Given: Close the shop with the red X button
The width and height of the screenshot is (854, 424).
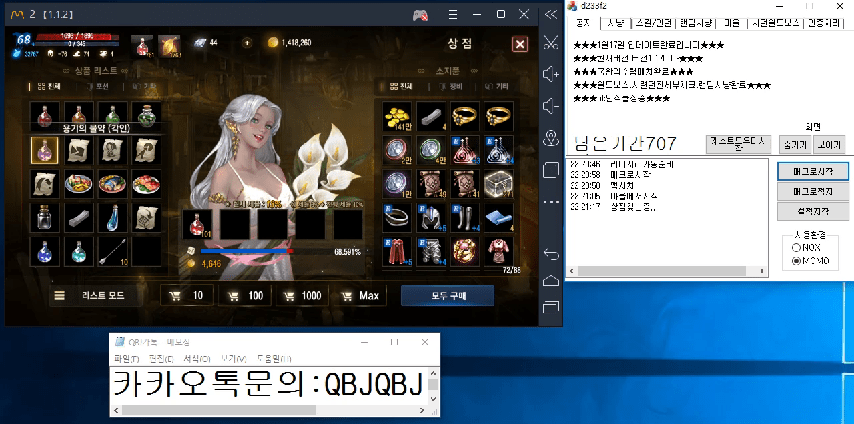Looking at the screenshot, I should click(x=520, y=44).
